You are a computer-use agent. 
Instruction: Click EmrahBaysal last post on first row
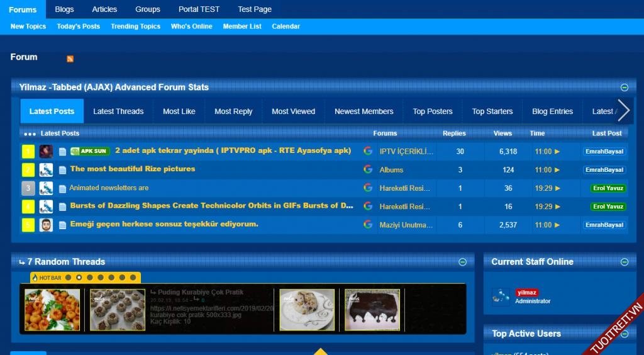coord(604,152)
